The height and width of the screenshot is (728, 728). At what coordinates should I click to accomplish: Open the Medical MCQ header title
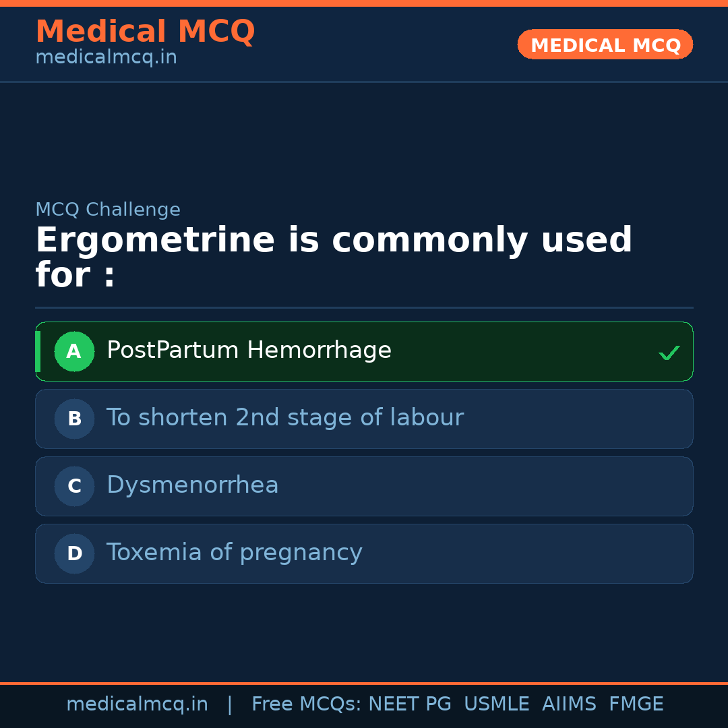point(145,32)
